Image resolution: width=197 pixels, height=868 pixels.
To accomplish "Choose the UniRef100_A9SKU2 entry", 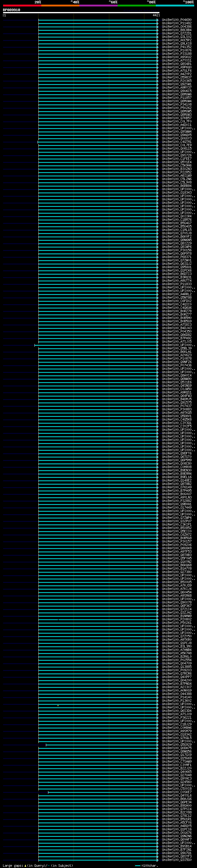I will click(x=176, y=57).
